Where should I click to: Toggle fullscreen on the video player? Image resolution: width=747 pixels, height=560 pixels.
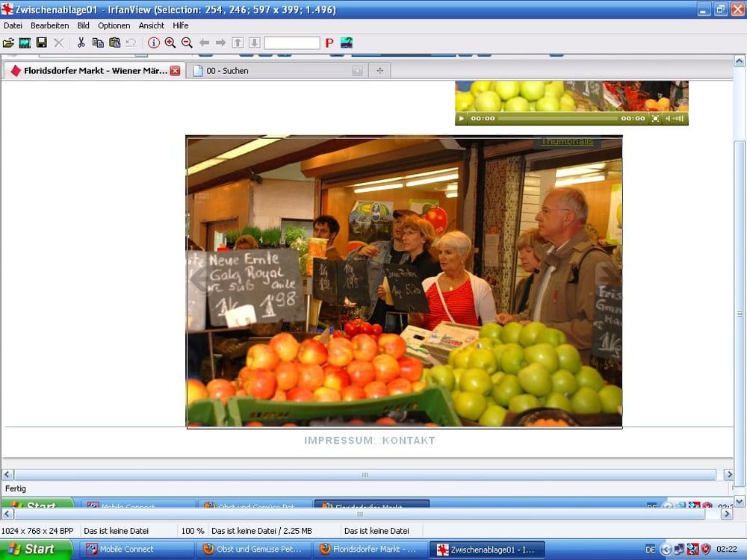pyautogui.click(x=654, y=118)
